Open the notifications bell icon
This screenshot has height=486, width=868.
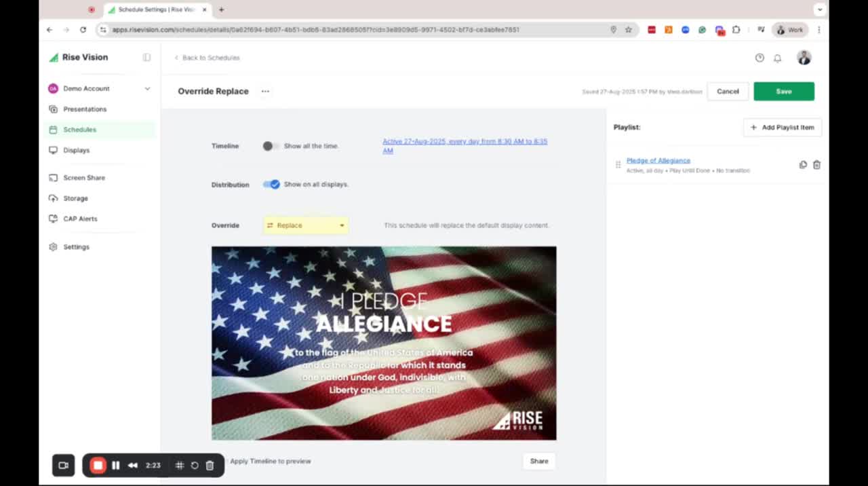pyautogui.click(x=777, y=58)
